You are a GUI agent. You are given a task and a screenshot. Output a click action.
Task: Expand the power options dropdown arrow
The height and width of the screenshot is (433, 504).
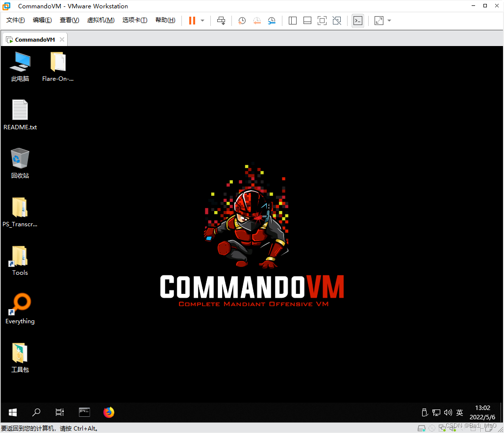202,21
